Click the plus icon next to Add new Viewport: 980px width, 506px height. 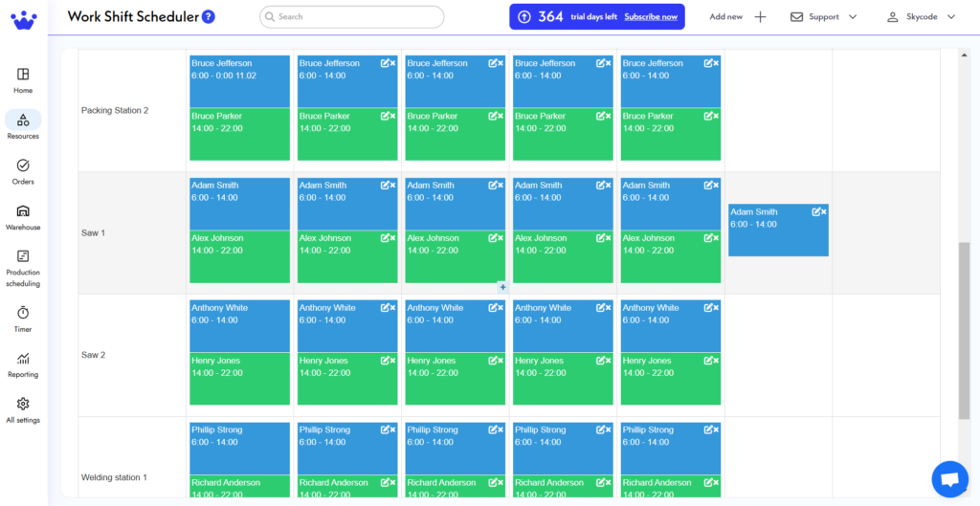(760, 17)
